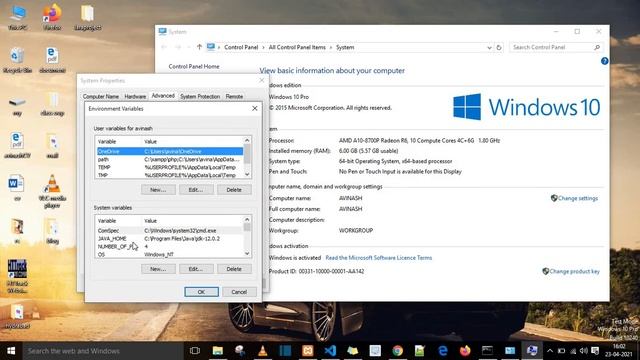The image size is (640, 360).
Task: Open Control Panel Home link
Action: (194, 67)
